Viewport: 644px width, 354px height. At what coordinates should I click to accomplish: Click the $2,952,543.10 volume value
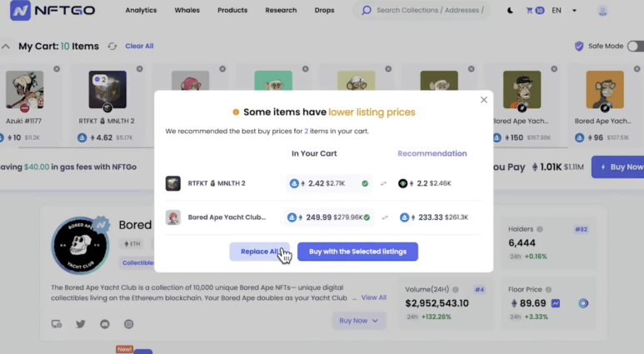(x=437, y=303)
